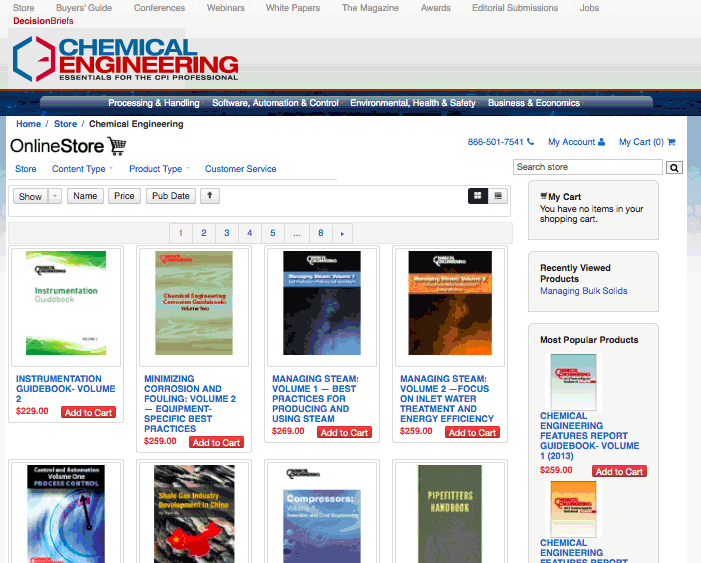This screenshot has height=563, width=701.
Task: Click in the Search store field
Action: tap(587, 167)
